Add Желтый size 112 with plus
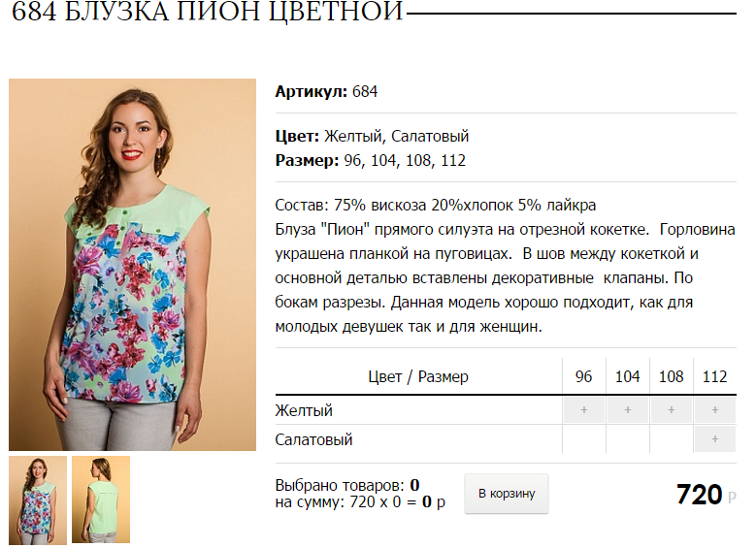Viewport: 756px width, 548px height. pos(714,410)
